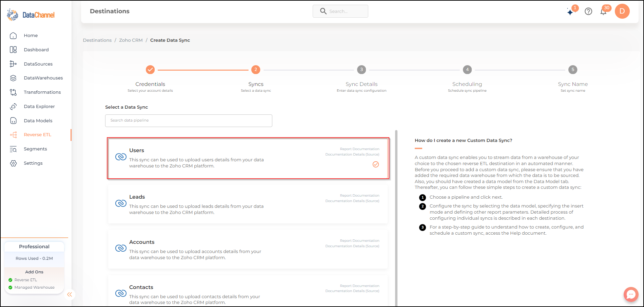Click the Settings gear icon

(13, 163)
